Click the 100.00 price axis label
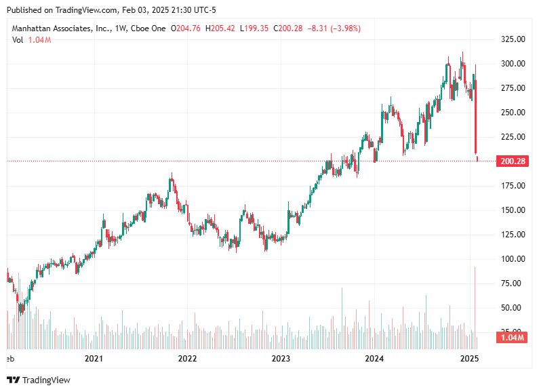The image size is (539, 392). tap(513, 259)
